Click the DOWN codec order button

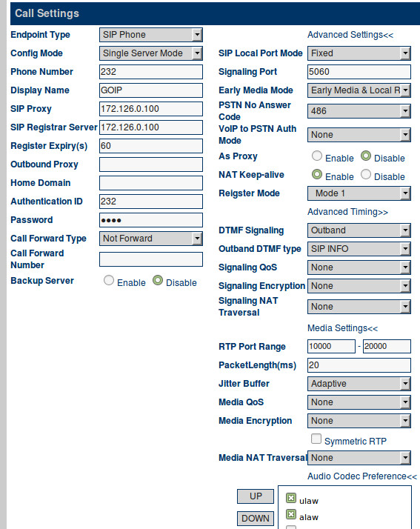tap(256, 518)
